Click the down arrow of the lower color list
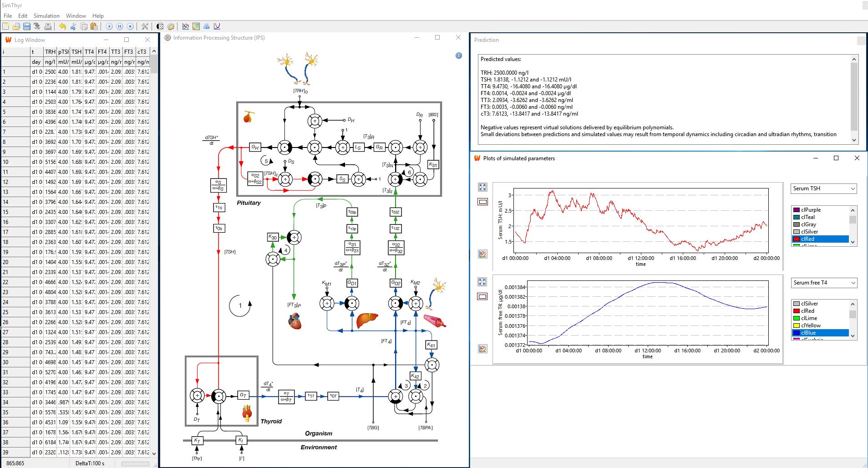868x468 pixels. coord(853,336)
